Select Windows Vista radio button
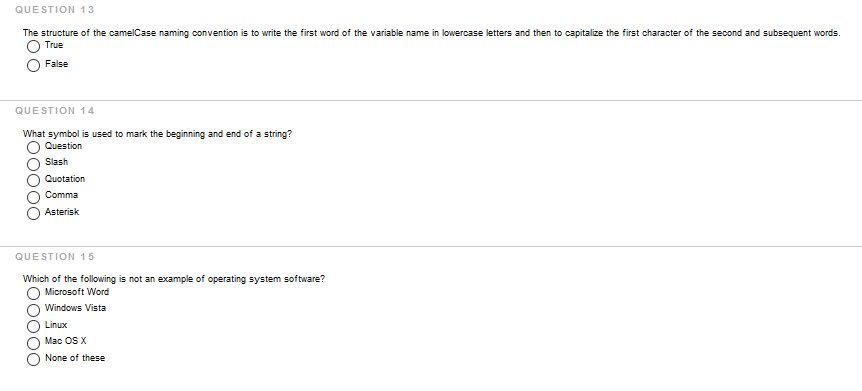This screenshot has width=862, height=391. point(34,310)
